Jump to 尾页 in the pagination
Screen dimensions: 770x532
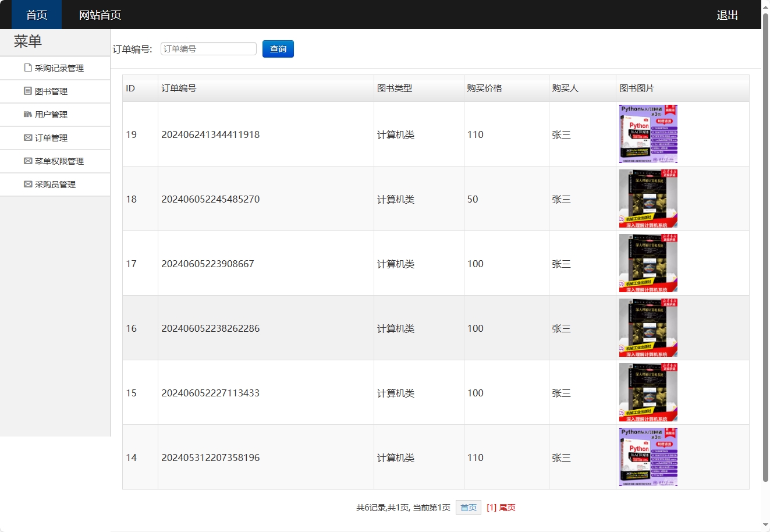point(508,508)
